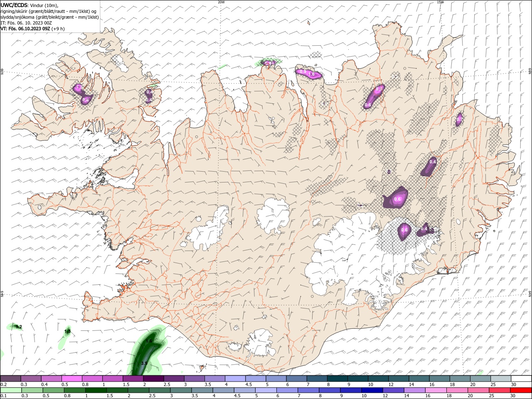Pick the dark teal swatch between 8 and 9, purple legend
The width and height of the screenshot is (532, 399).
click(x=337, y=379)
